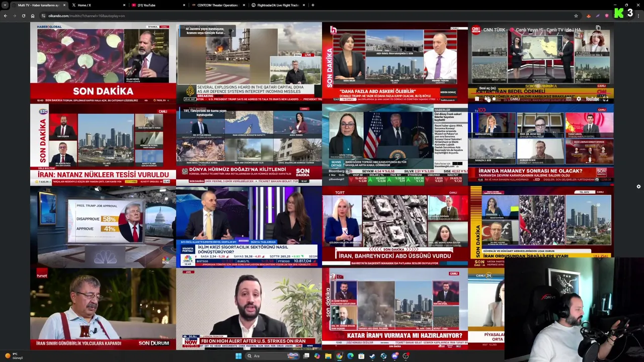Reload the page with the refresh icon
This screenshot has width=644, height=362.
pos(24,16)
